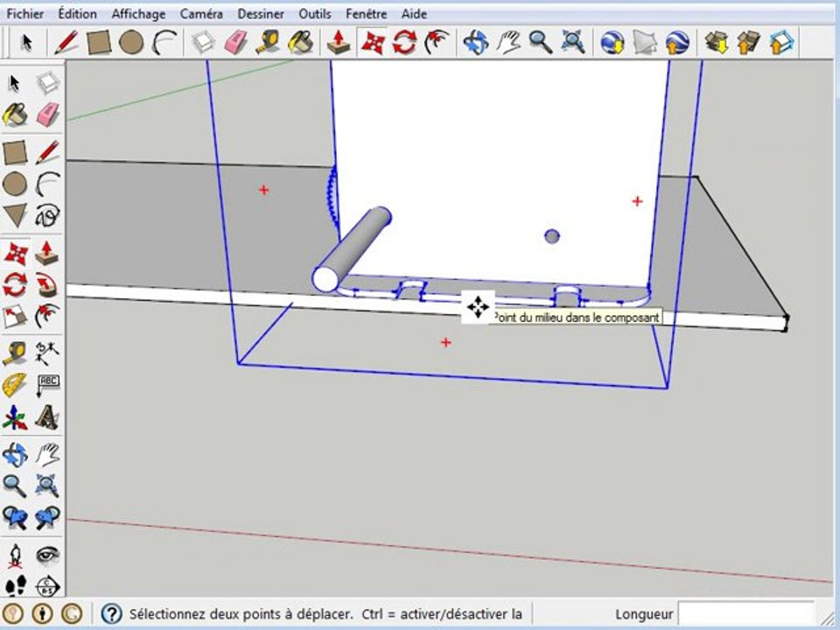
Task: Choose the Dimension tool
Action: (x=47, y=353)
